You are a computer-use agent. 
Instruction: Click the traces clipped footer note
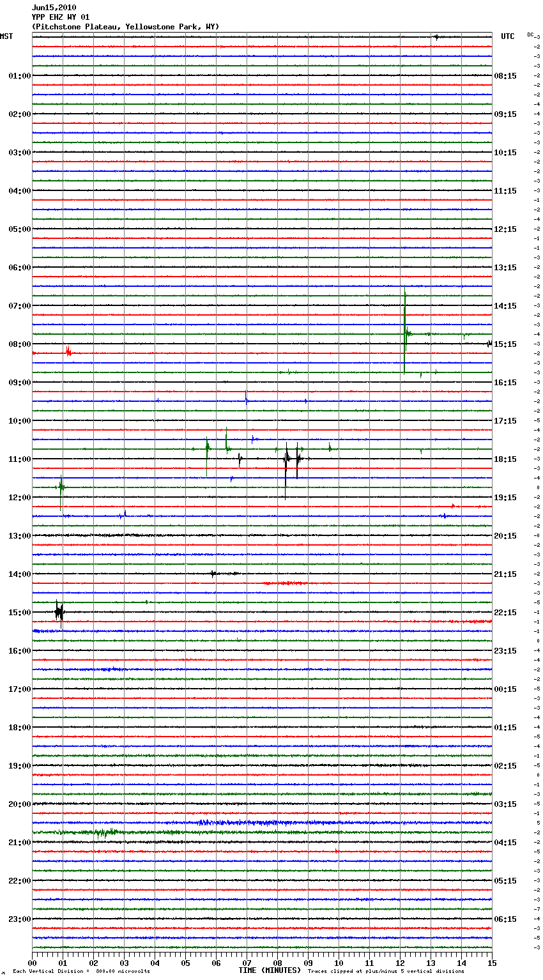(x=386, y=971)
